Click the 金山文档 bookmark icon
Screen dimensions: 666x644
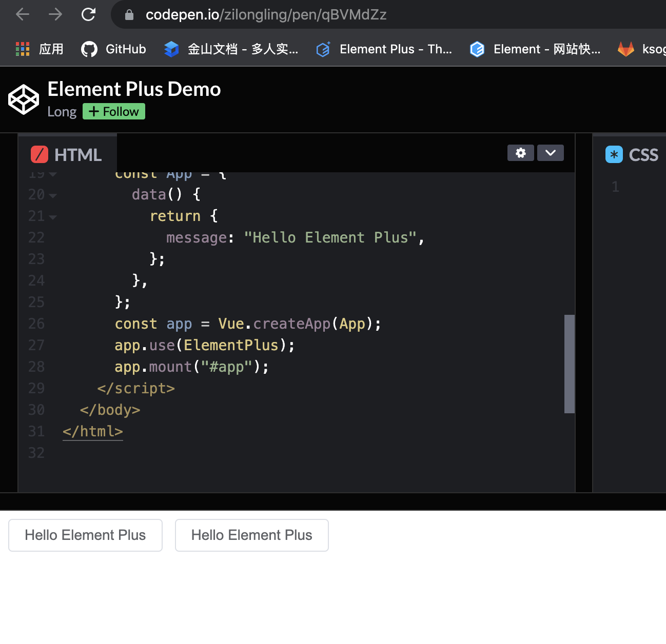point(171,49)
